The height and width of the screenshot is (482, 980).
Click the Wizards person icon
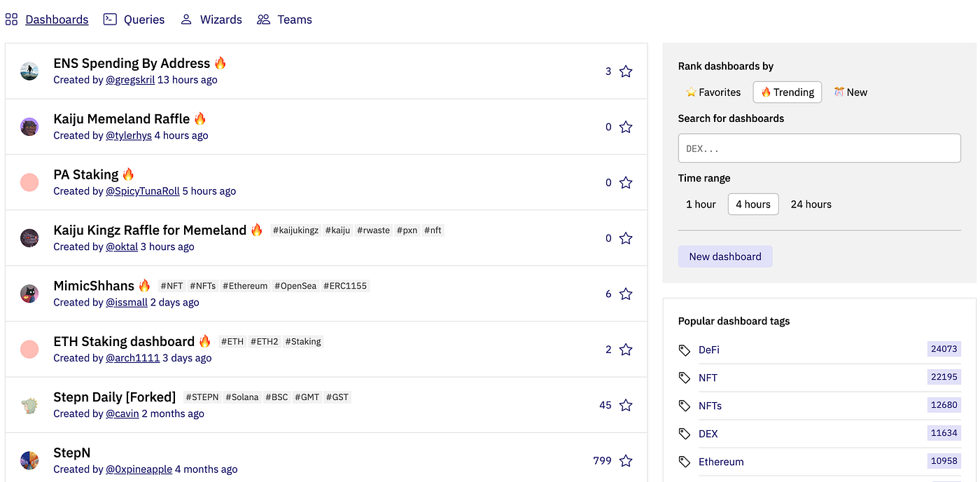pos(186,20)
